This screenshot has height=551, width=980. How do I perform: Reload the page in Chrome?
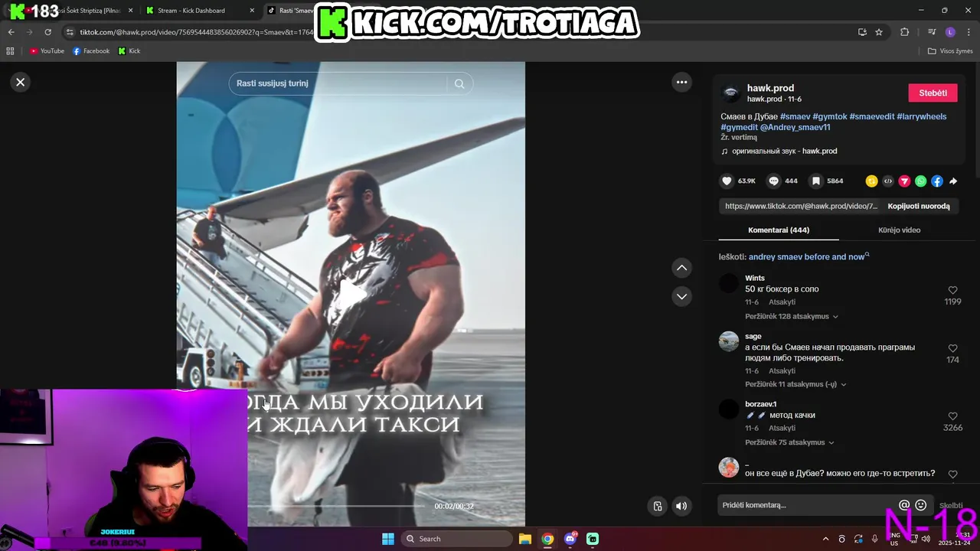47,32
